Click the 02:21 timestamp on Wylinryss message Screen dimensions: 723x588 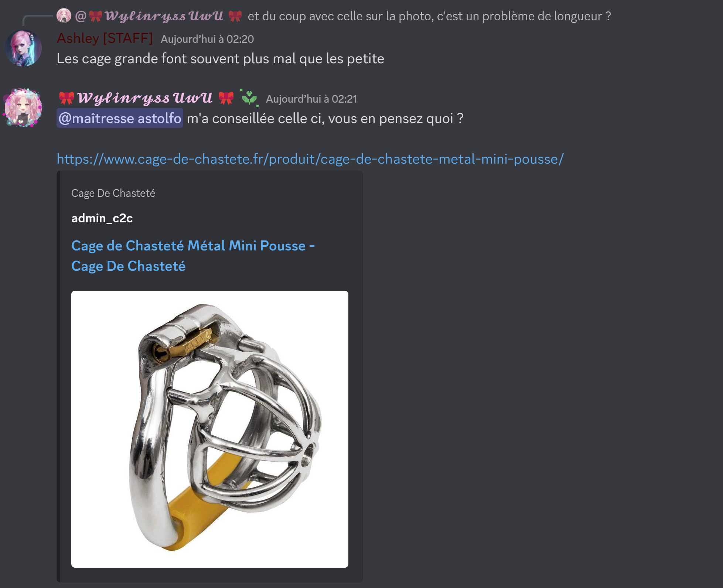pyautogui.click(x=311, y=99)
